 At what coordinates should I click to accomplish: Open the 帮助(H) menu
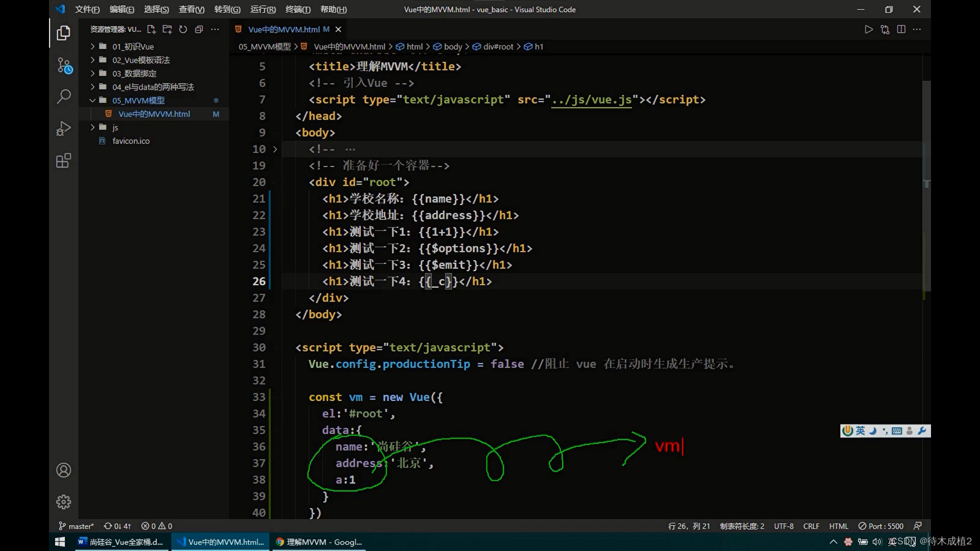pos(333,9)
